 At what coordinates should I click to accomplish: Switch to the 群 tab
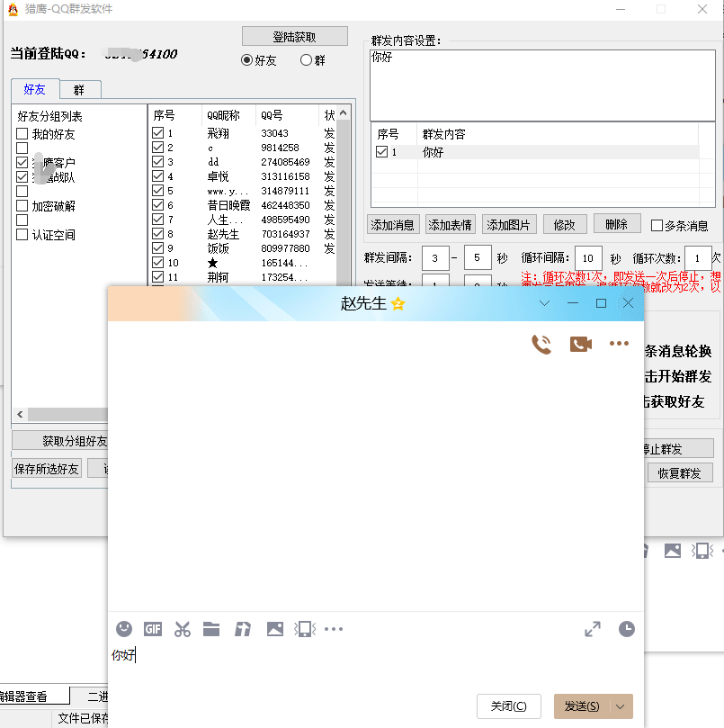pos(79,90)
